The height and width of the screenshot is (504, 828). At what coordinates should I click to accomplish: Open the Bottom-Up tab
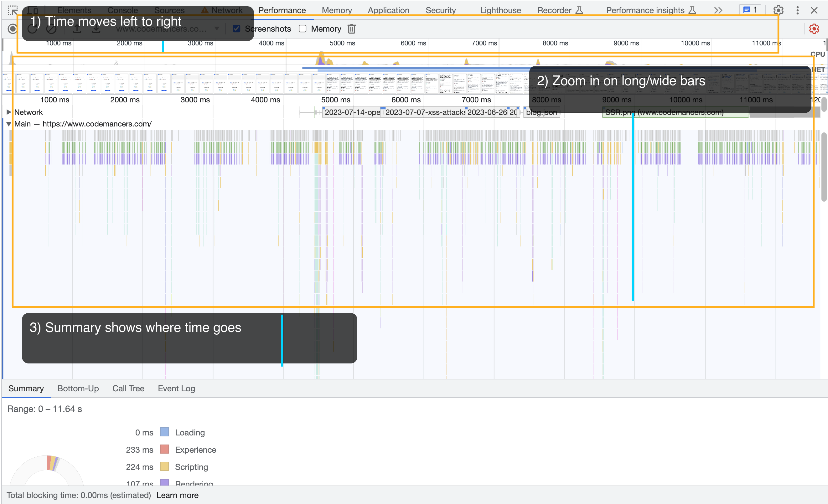[x=78, y=388]
